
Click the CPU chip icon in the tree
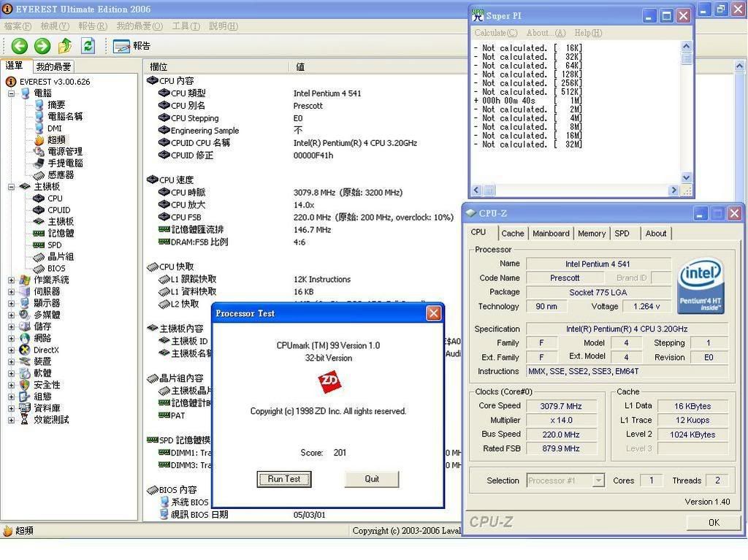tap(39, 198)
